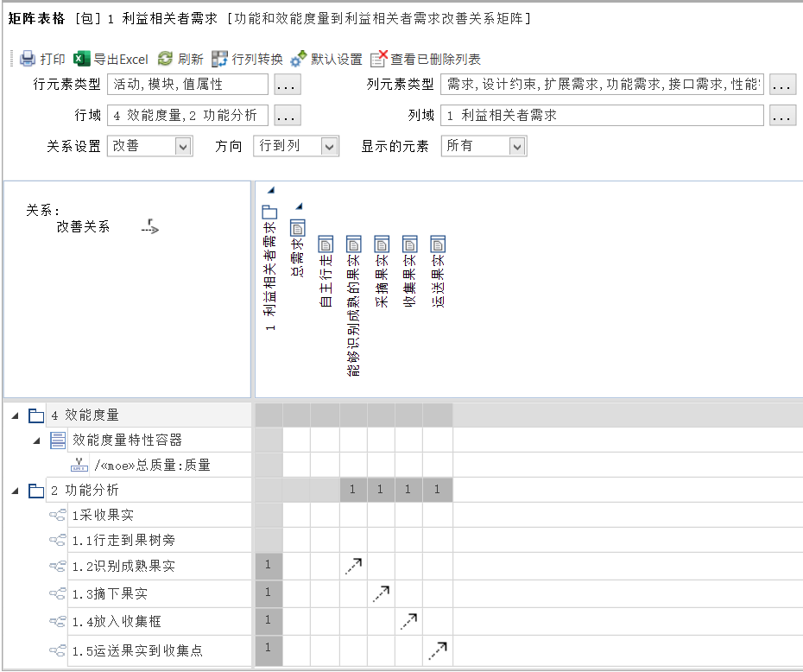Click the 采摘果实 requirement column icon
803x672 pixels.
coord(382,244)
